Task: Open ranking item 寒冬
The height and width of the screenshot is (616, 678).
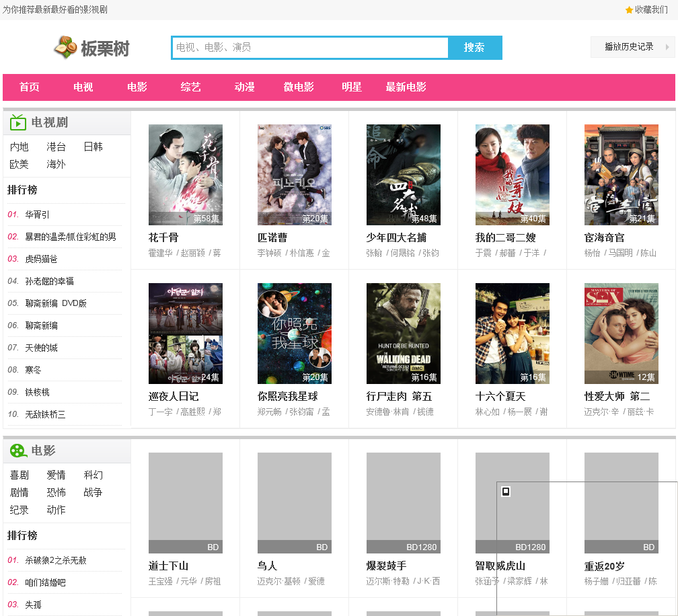Action: (34, 370)
